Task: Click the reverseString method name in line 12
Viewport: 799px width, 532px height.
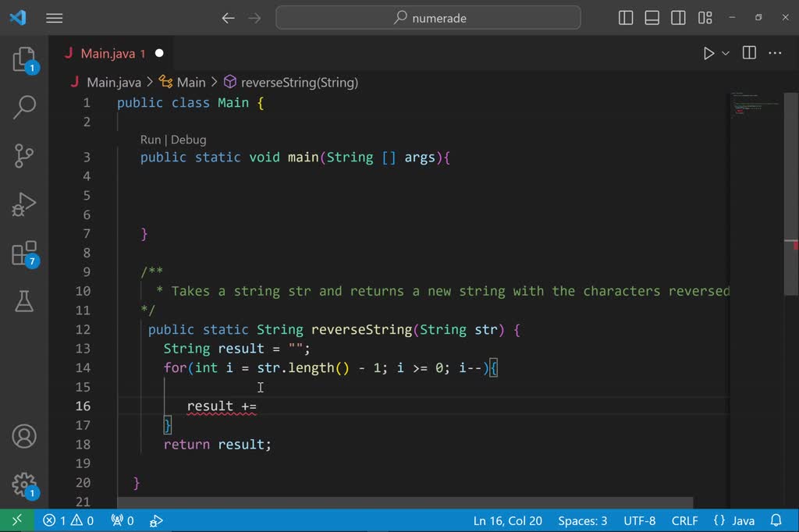Action: [361, 330]
